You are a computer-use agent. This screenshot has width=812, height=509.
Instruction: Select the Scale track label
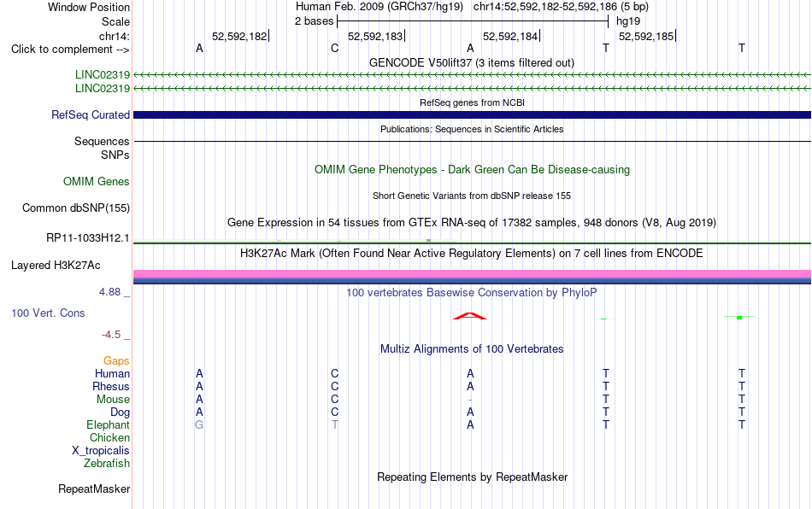pos(115,21)
